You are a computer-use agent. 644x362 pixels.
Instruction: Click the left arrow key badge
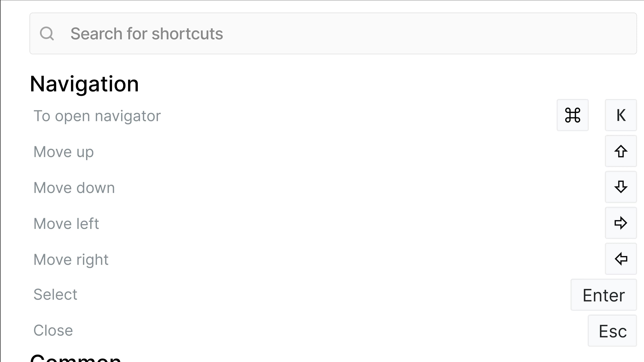click(621, 259)
